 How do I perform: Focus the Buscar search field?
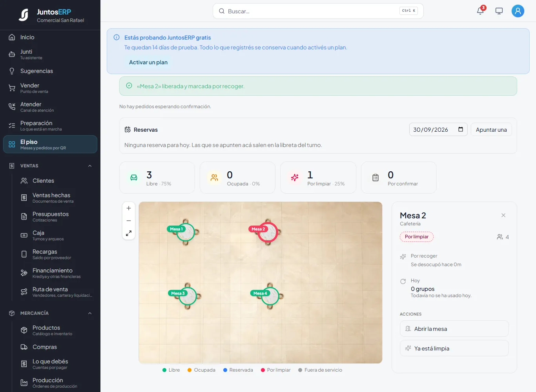click(x=318, y=11)
